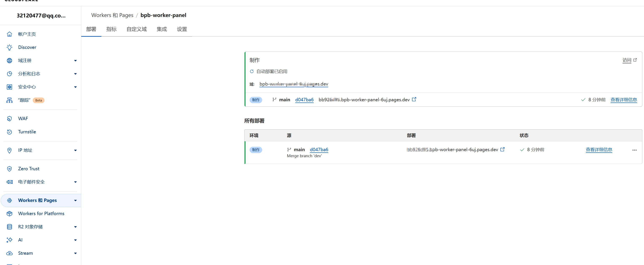Collapse the Workers 和 Pages section arrow

click(75, 201)
